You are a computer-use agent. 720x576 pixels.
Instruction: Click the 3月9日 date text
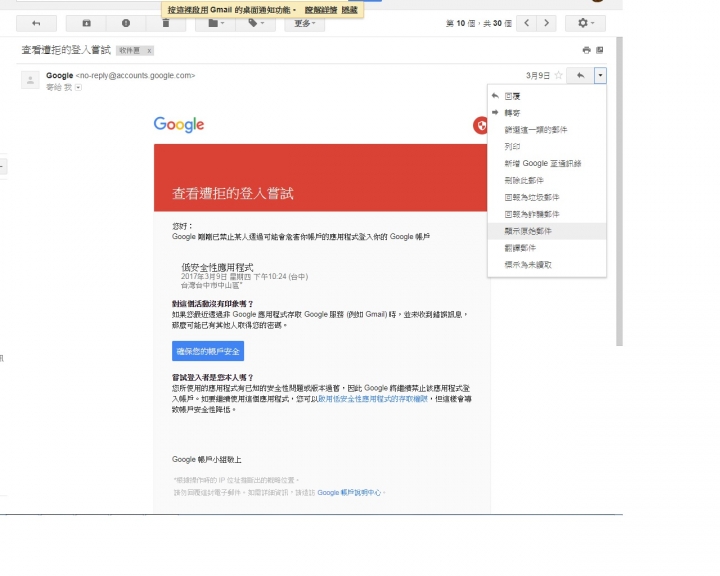coord(538,75)
